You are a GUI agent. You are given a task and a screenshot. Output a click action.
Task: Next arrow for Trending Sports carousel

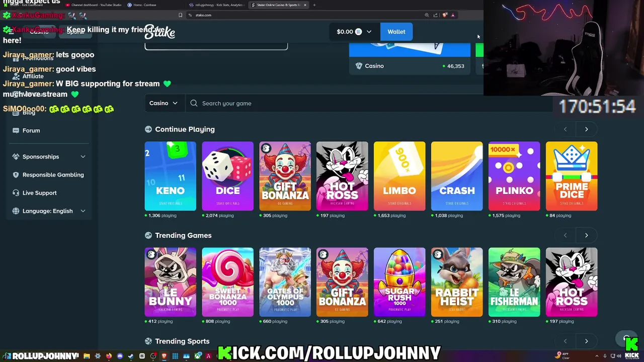point(586,341)
